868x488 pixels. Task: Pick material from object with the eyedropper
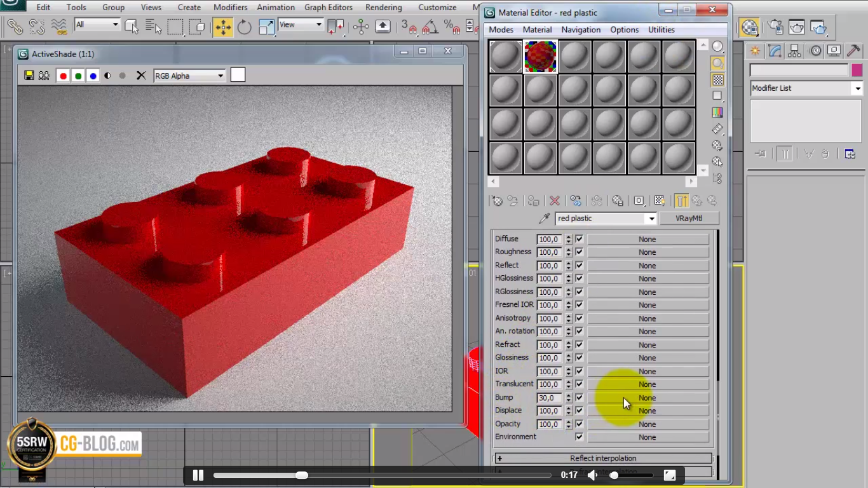click(544, 219)
